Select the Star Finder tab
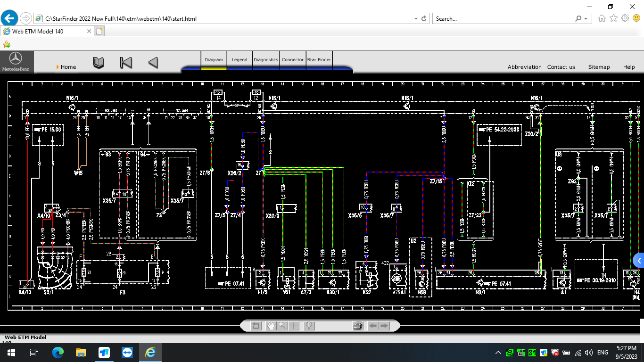This screenshot has width=644, height=362. pos(319,60)
